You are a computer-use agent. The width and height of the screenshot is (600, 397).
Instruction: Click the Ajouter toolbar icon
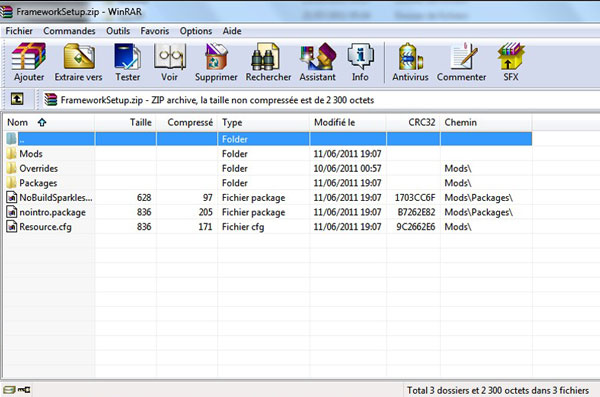[x=29, y=57]
